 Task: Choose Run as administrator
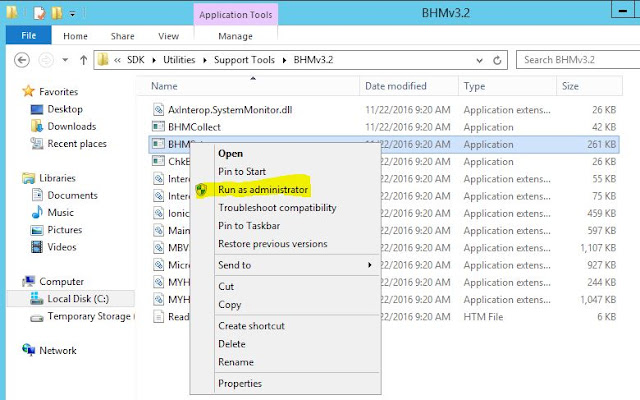tap(263, 189)
